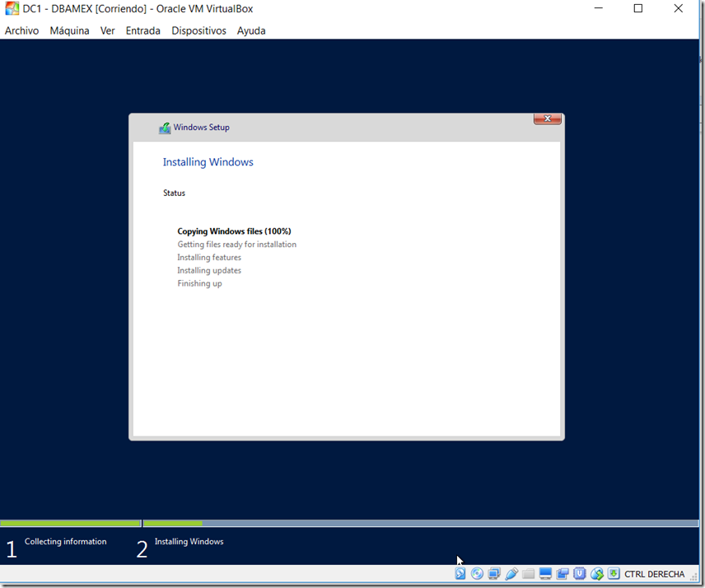Open the Ayuda menu

251,30
